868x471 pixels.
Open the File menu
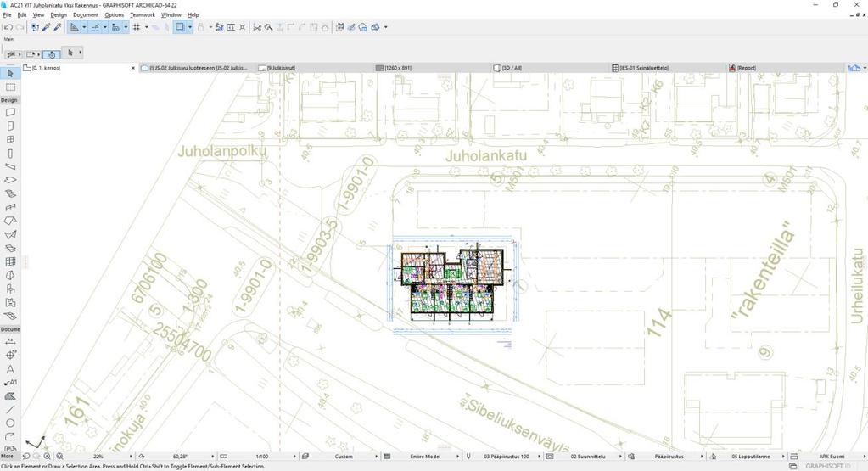[x=7, y=15]
